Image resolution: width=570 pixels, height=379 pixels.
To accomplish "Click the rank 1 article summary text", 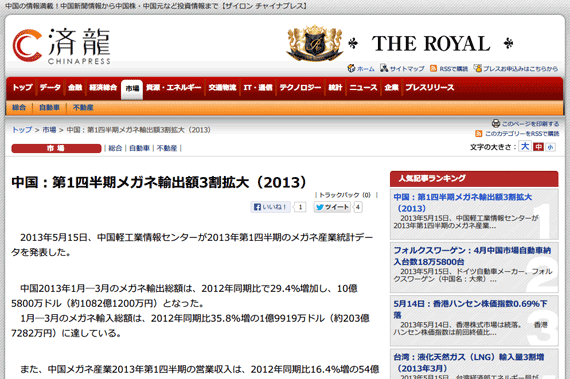I will point(466,222).
